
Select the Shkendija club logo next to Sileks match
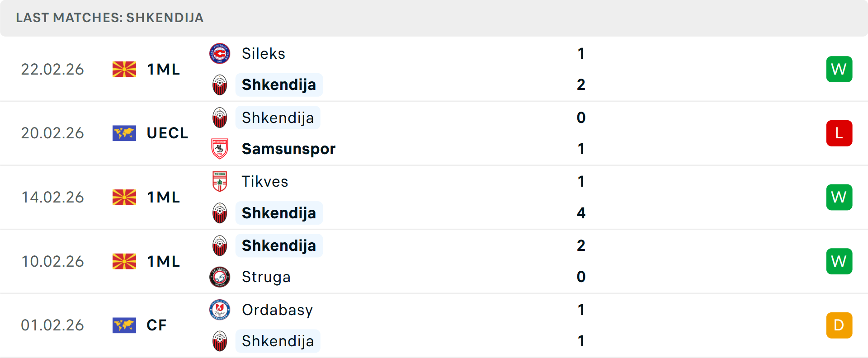220,85
